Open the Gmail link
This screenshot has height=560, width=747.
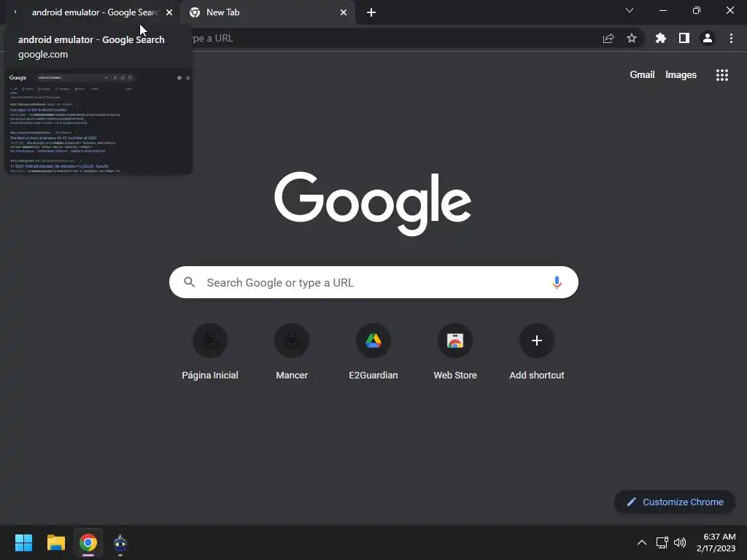click(x=642, y=75)
